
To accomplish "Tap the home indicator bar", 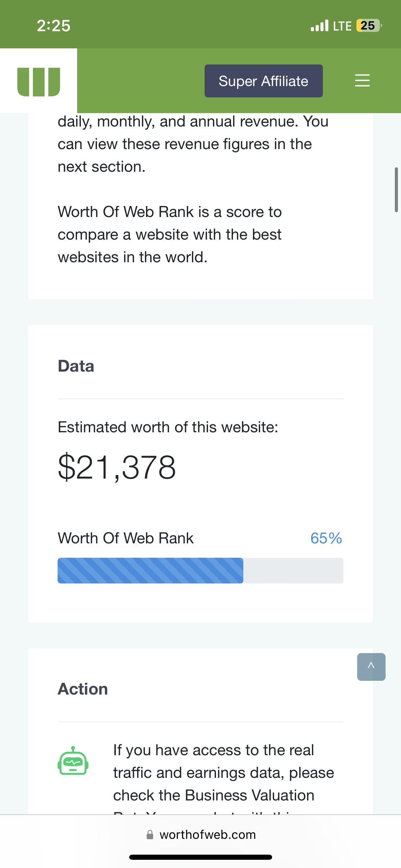I will (x=200, y=857).
